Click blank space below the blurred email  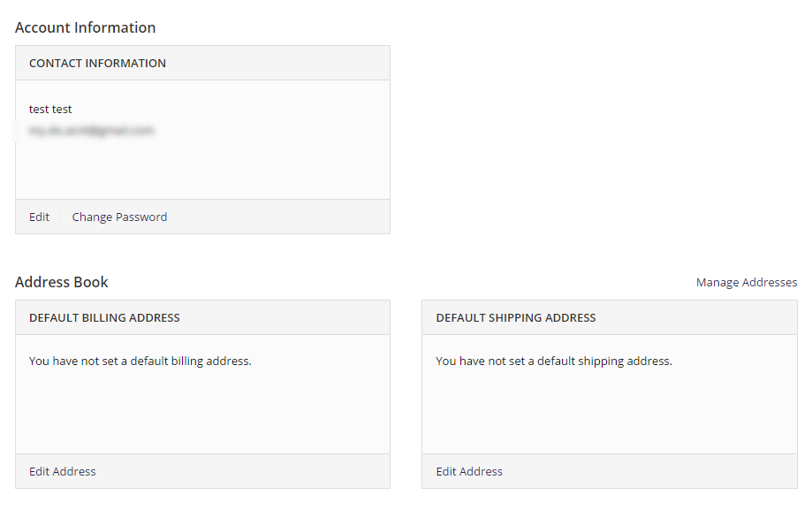[x=201, y=170]
